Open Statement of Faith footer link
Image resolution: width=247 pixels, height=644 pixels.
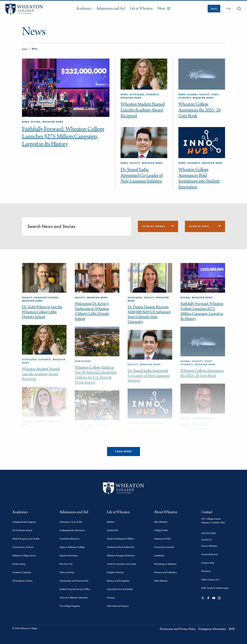(x=162, y=539)
